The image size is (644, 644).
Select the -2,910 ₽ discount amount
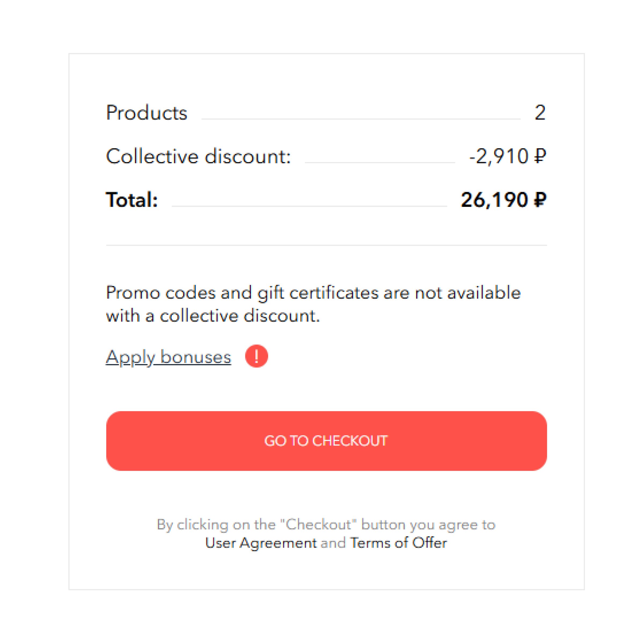coord(507,156)
